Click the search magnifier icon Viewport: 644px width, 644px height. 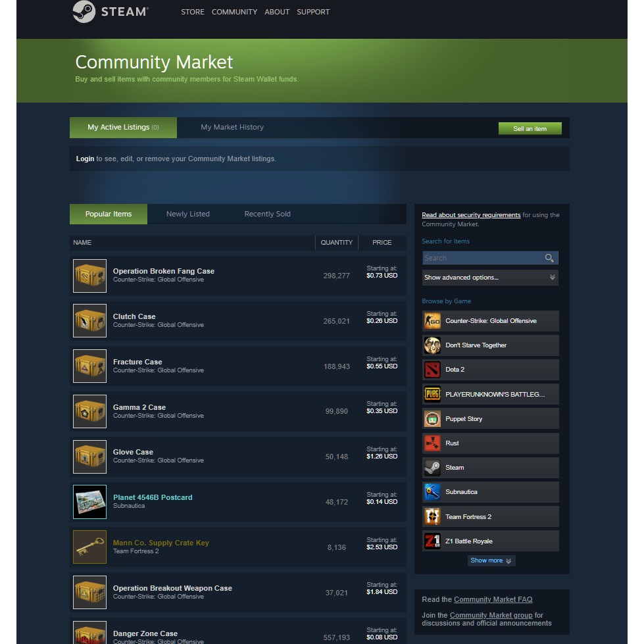point(549,258)
